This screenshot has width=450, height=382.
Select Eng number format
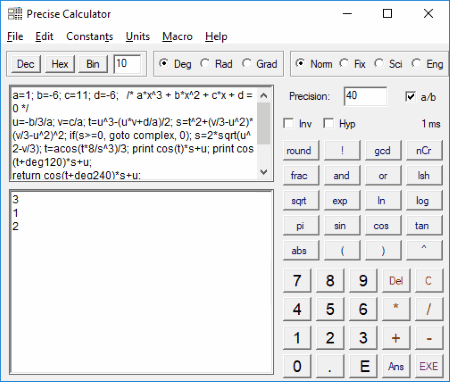click(x=427, y=64)
